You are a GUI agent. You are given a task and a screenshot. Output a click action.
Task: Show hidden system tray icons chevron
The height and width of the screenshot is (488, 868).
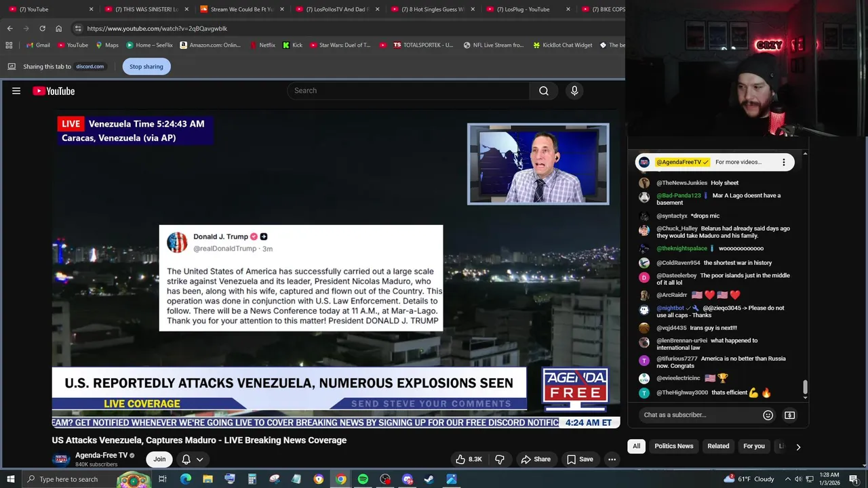point(787,479)
